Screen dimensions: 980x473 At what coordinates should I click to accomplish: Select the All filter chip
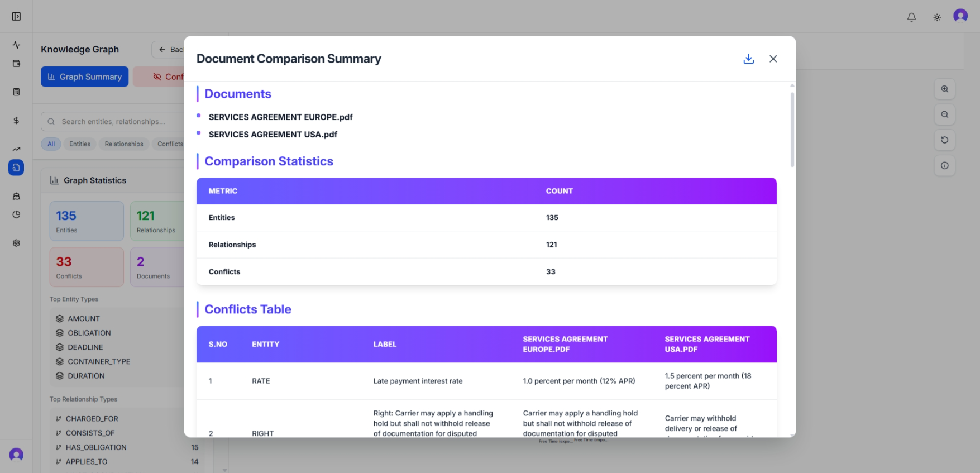pos(51,144)
